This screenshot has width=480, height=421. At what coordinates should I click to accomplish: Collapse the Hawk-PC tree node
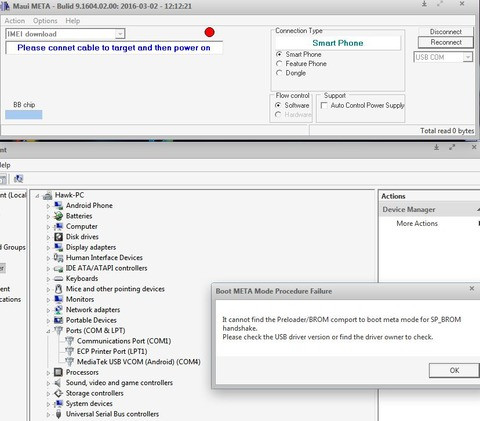(37, 196)
